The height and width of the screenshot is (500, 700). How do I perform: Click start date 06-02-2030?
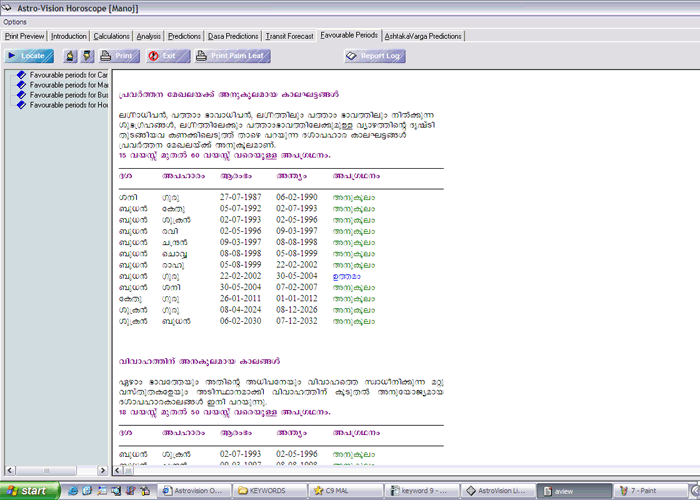point(241,321)
